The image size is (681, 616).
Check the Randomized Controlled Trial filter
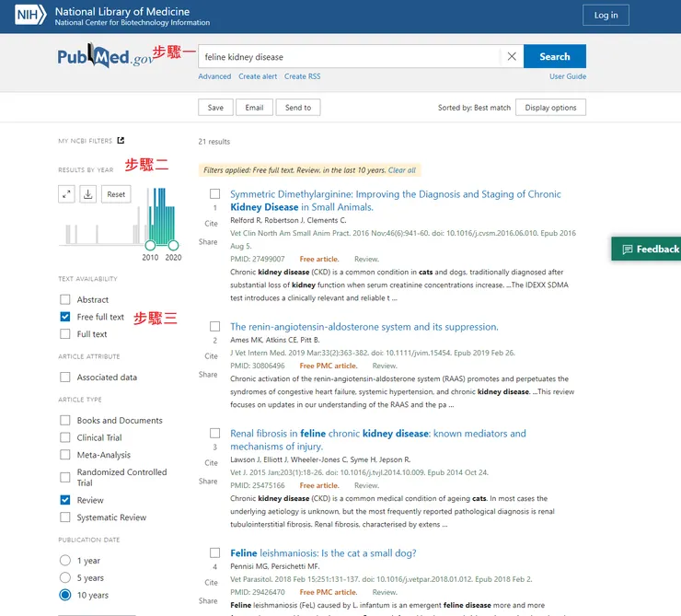[65, 477]
